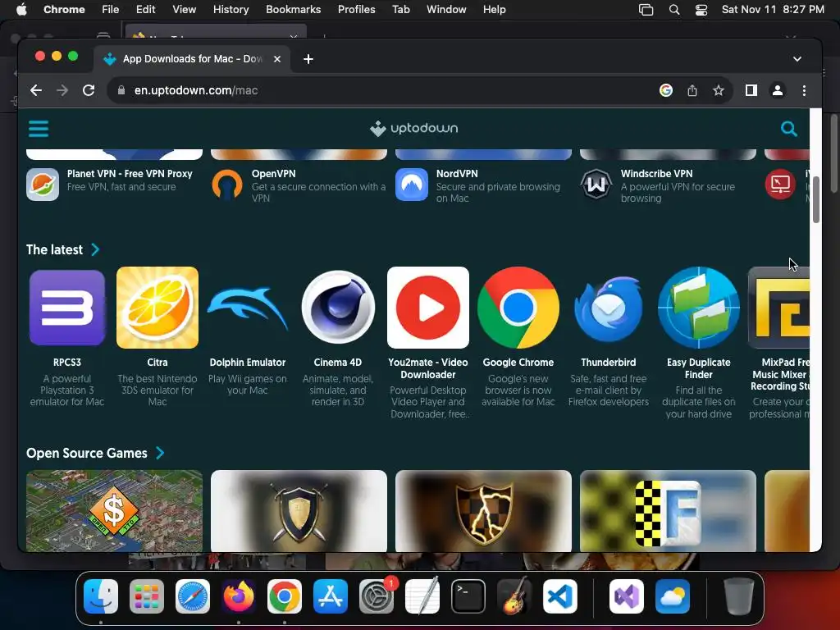Open the tab search dropdown arrow

(797, 59)
